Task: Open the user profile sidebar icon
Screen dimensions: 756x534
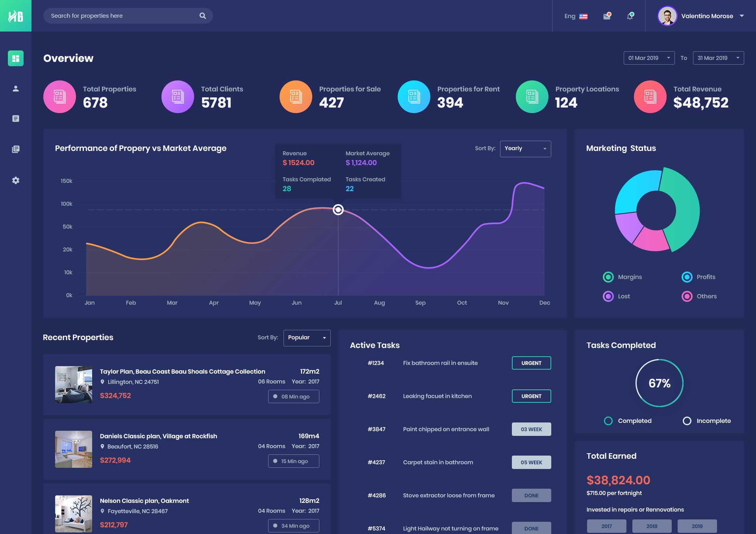Action: coord(16,89)
